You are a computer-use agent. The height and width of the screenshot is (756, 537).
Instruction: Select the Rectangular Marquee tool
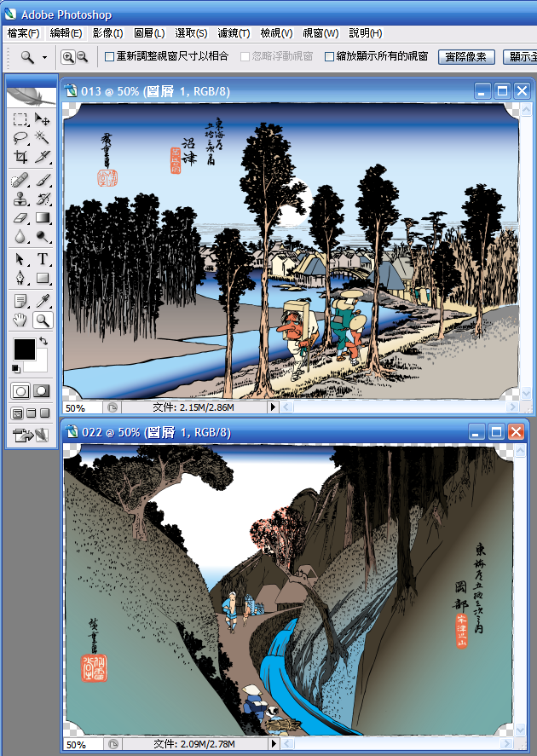click(x=20, y=119)
